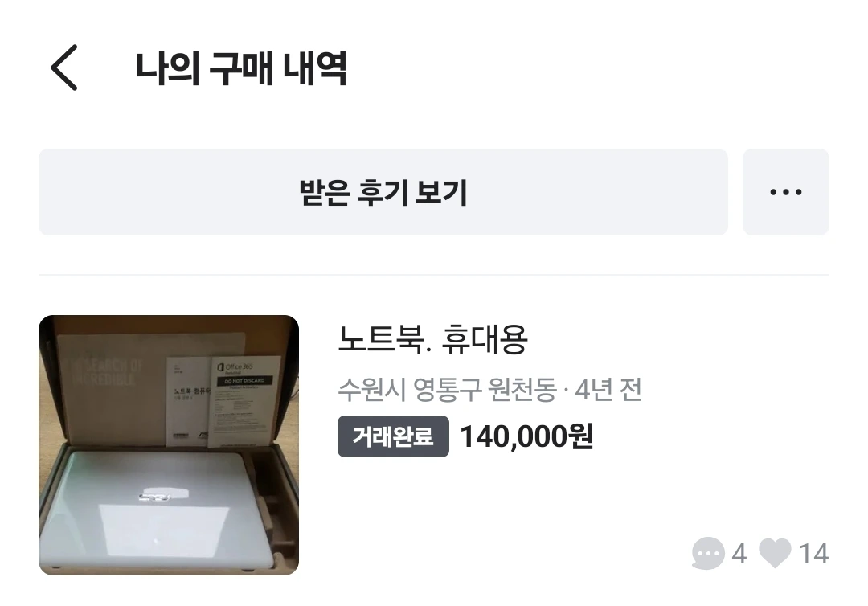
Task: Tap the chat count number 4
Action: (x=739, y=554)
